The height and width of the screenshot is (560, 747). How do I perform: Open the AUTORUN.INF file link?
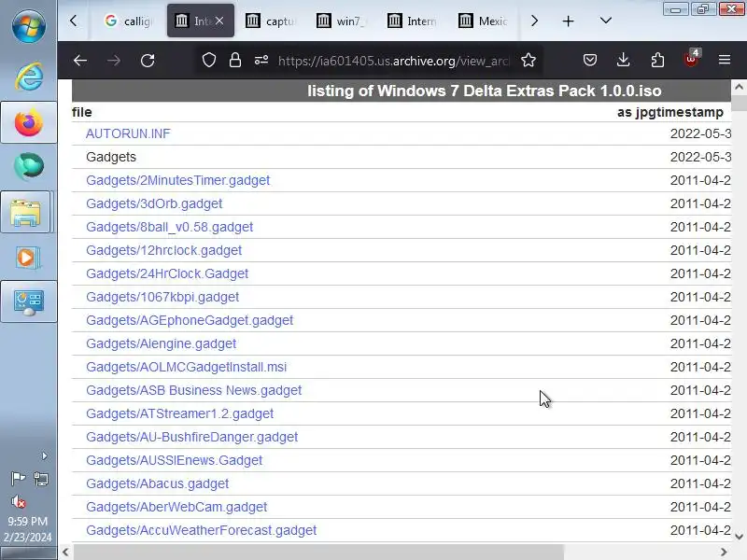[x=128, y=133]
